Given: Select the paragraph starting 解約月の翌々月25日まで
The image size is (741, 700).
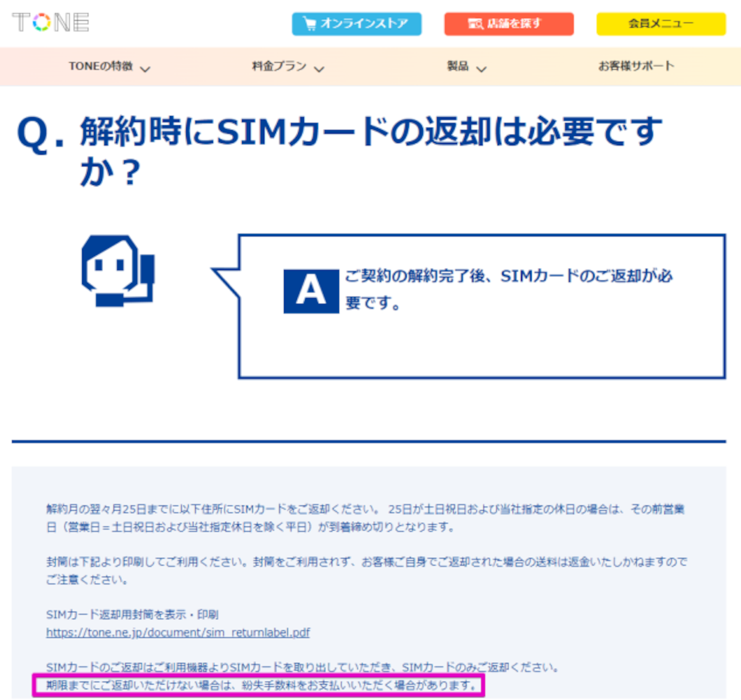Looking at the screenshot, I should [x=366, y=518].
